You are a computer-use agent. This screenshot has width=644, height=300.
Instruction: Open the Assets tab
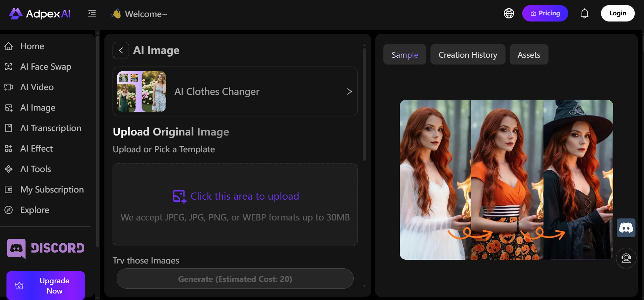coord(529,54)
